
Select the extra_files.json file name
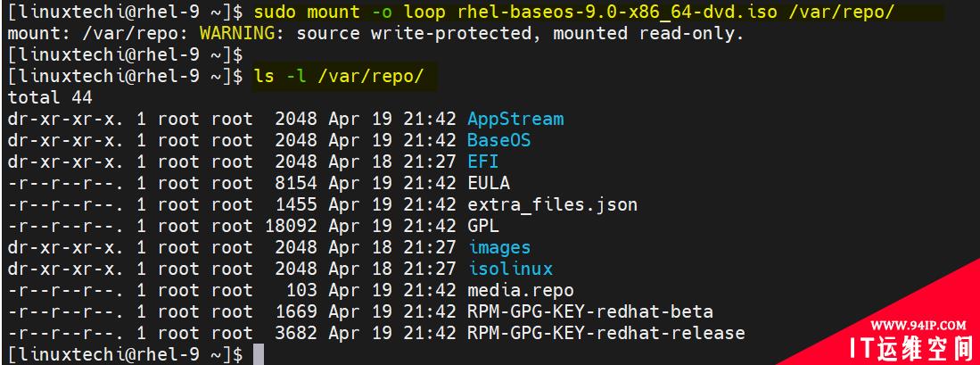pyautogui.click(x=553, y=205)
